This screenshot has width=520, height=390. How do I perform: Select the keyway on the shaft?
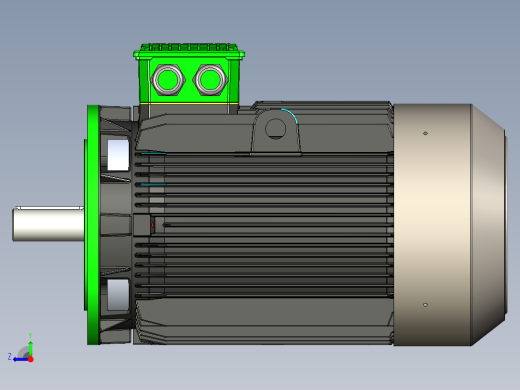[49, 208]
